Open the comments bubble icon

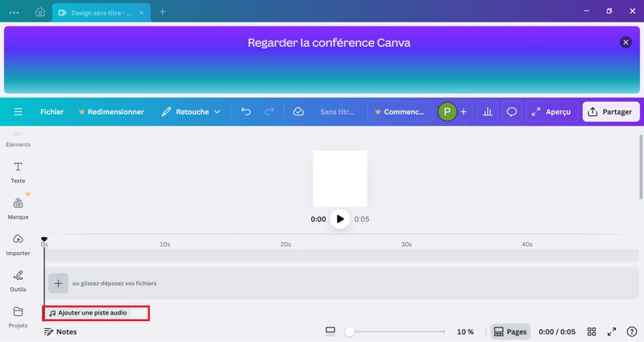point(511,112)
